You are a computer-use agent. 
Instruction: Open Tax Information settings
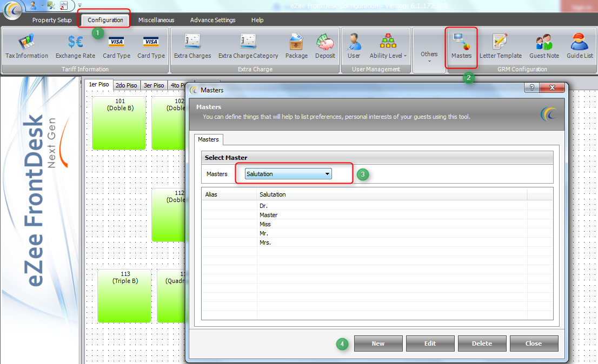coord(26,46)
